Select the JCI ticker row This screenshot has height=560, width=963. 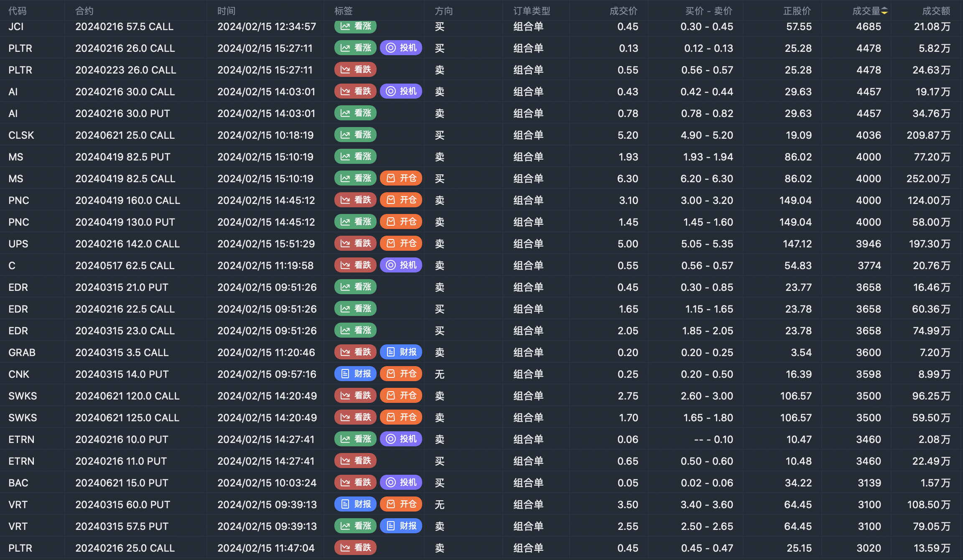click(x=16, y=27)
